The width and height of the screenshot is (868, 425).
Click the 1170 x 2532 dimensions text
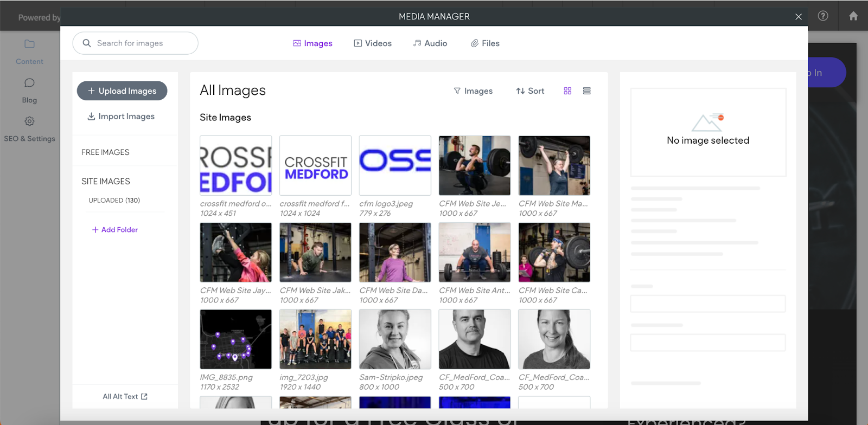[x=220, y=387]
